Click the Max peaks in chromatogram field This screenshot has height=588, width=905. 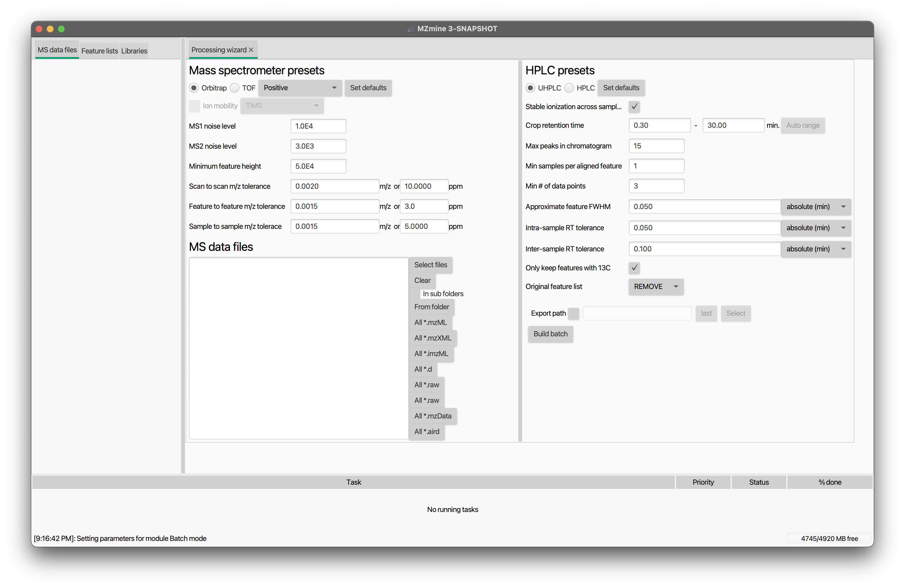click(656, 146)
